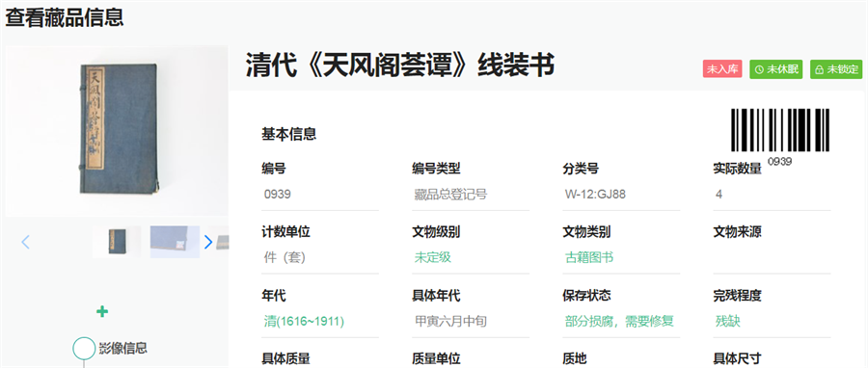Screen dimensions: 868x368
Task: Click the green plus icon
Action: click(102, 311)
